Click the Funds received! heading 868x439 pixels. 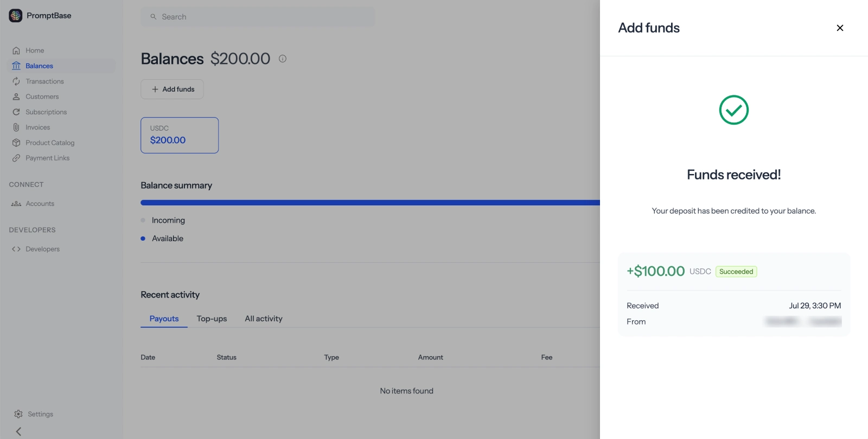click(734, 175)
